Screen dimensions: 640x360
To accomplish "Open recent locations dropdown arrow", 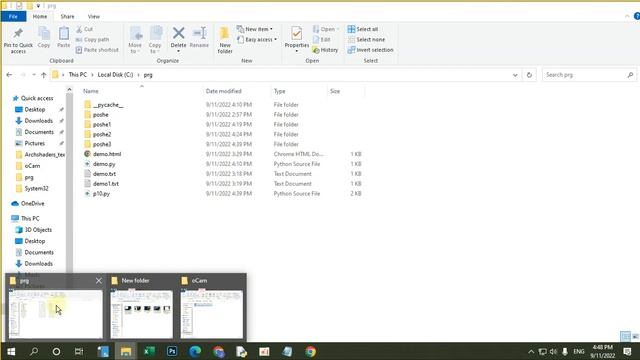I will pos(33,75).
